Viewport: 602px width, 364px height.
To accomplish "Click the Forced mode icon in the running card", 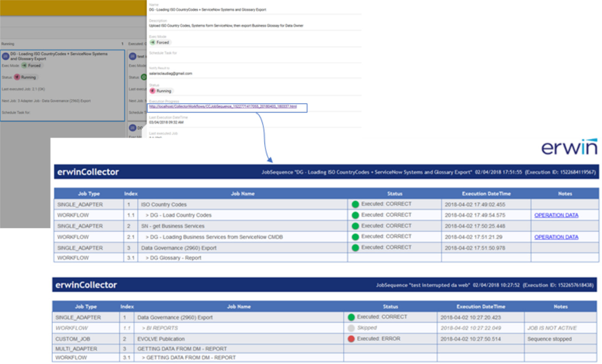I will click(x=25, y=65).
